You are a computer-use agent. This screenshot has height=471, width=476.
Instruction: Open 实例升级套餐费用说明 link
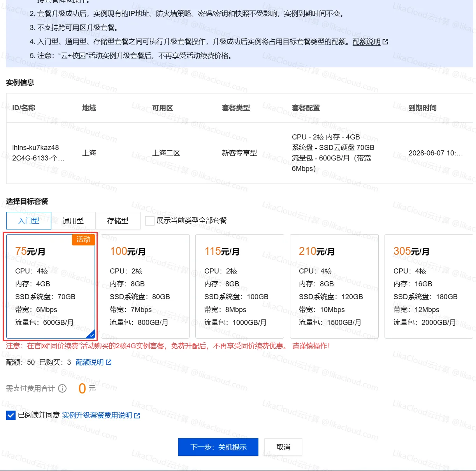click(x=97, y=415)
